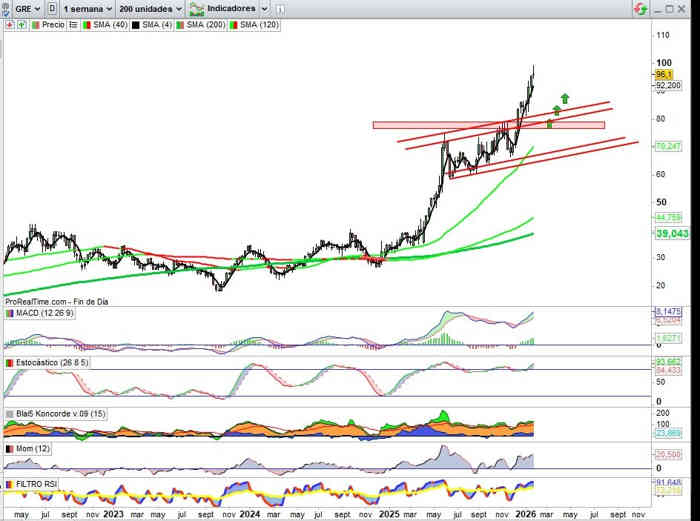Expand the arrow next to Indicadores
700x521 pixels.
[x=263, y=9]
